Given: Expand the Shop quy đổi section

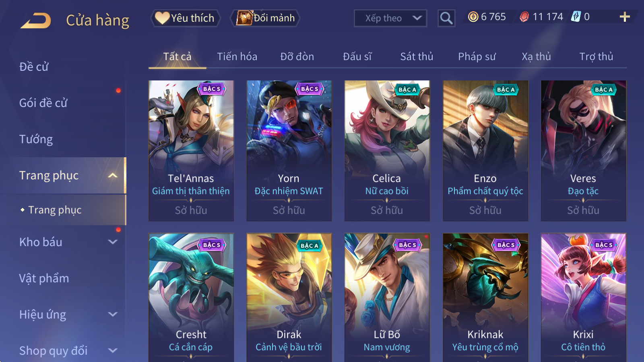Looking at the screenshot, I should coord(113,351).
